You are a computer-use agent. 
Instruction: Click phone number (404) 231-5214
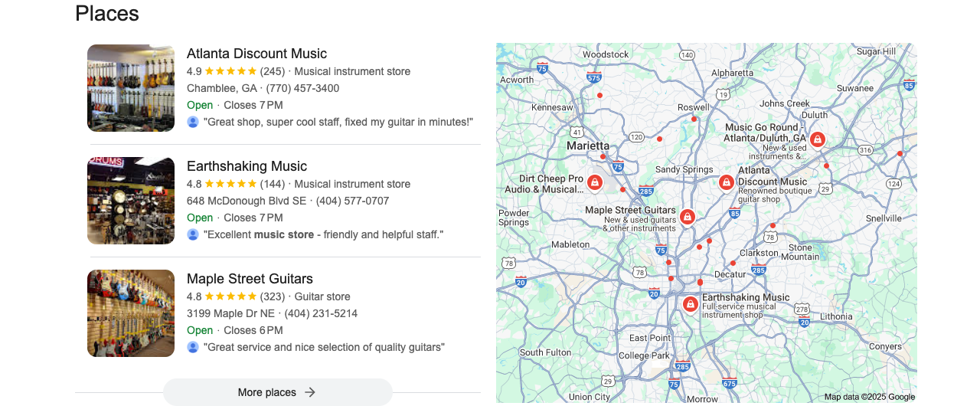(x=321, y=313)
